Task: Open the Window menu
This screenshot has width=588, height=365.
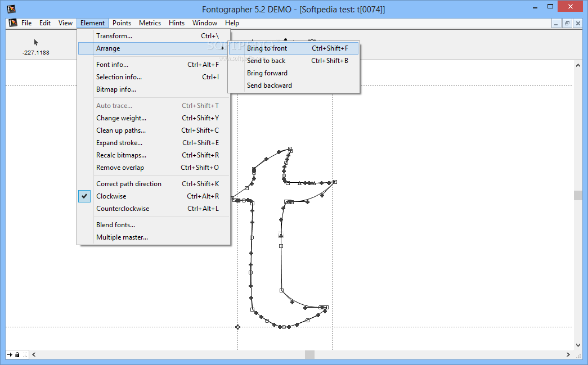Action: pyautogui.click(x=205, y=23)
